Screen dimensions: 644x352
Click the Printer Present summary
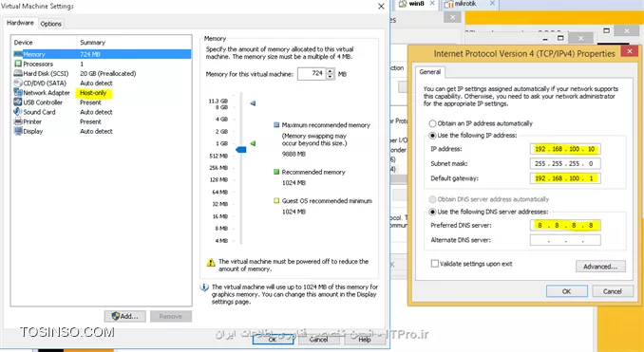click(90, 121)
